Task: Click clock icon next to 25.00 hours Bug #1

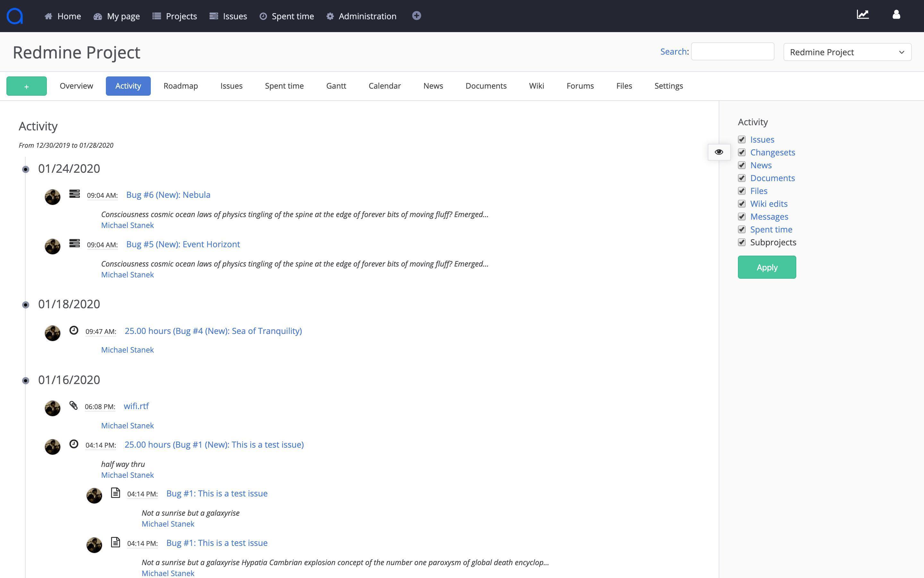Action: coord(74,444)
